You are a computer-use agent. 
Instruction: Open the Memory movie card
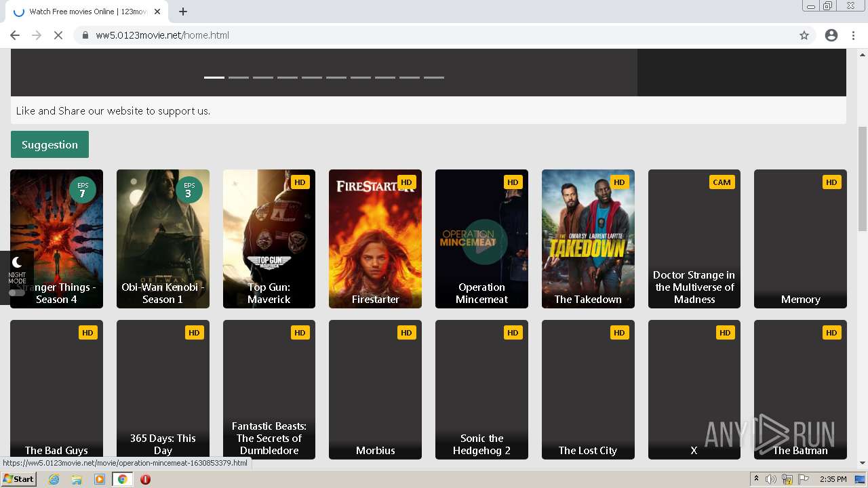(x=800, y=239)
